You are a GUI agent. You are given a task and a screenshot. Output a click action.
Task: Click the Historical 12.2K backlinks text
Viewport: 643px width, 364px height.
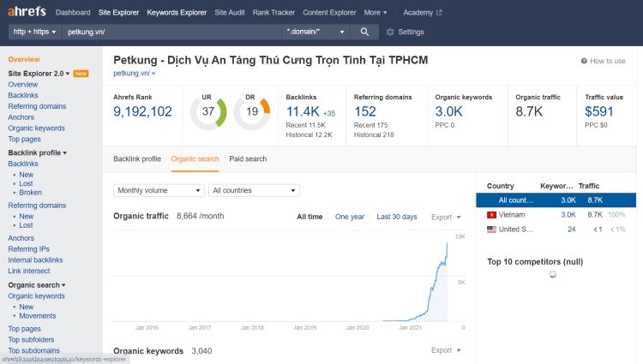coord(309,134)
